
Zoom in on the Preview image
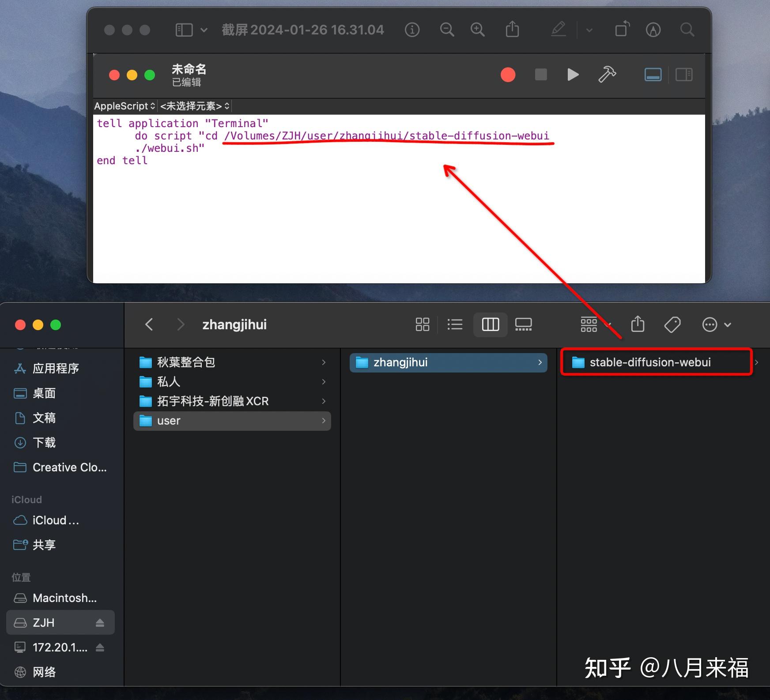(x=477, y=30)
